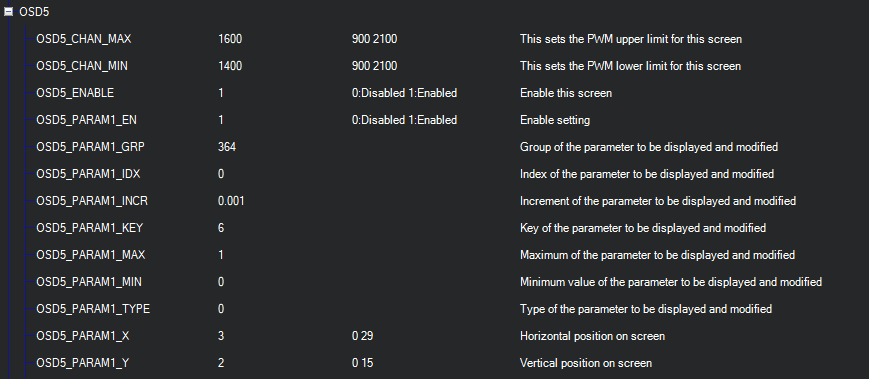Click the 'Horizontal position on screen' description
The image size is (869, 379).
(592, 336)
